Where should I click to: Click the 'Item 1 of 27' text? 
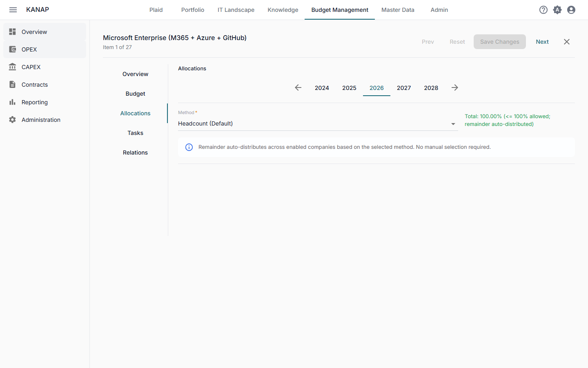pos(117,47)
